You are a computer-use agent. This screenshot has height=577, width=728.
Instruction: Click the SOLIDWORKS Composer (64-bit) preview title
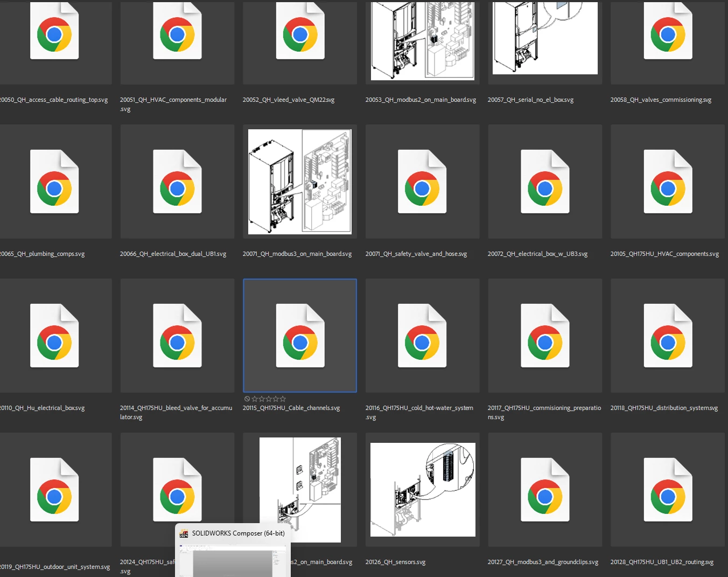click(238, 533)
